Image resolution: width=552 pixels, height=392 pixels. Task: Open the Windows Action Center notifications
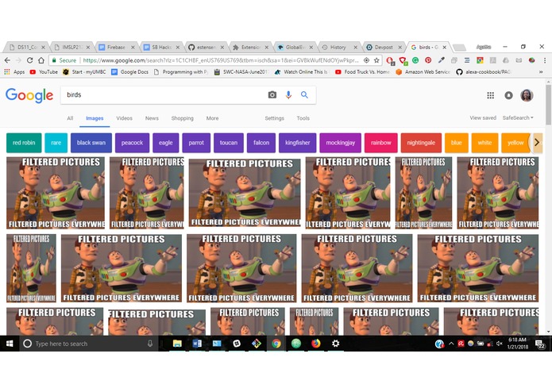(x=540, y=344)
